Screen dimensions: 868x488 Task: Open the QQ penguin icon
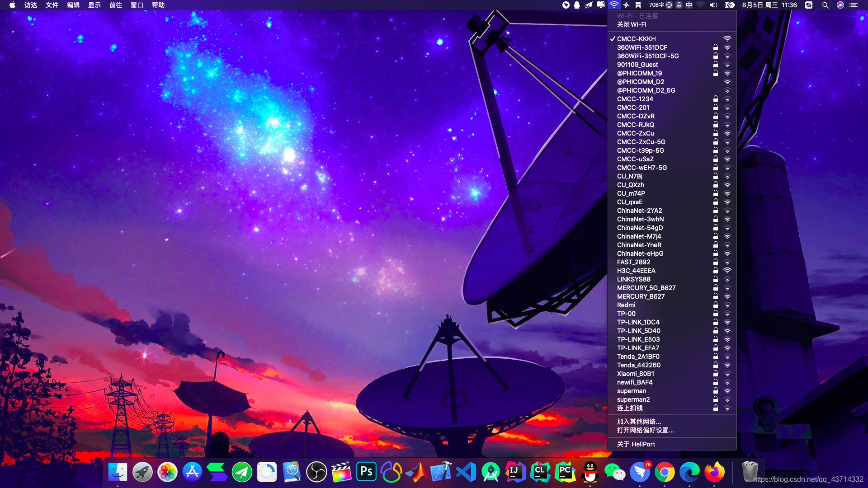[590, 472]
